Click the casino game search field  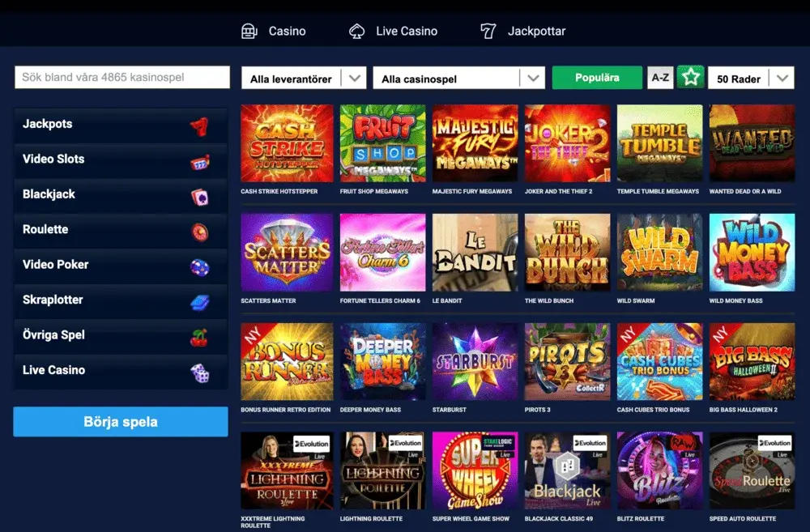click(122, 77)
